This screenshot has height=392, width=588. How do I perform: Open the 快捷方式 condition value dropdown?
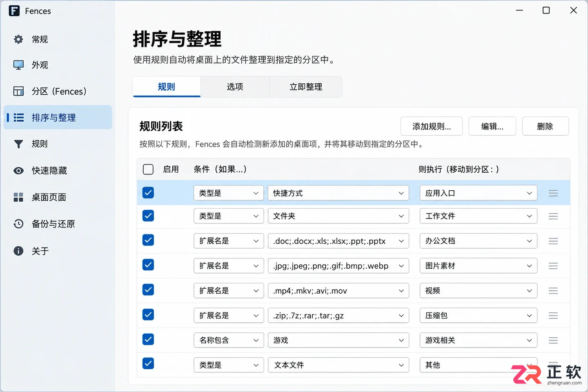[339, 193]
